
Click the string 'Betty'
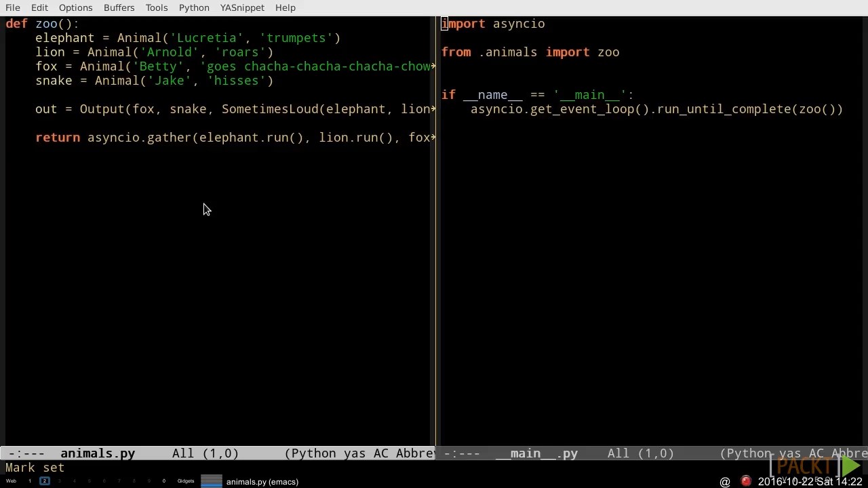pyautogui.click(x=159, y=66)
